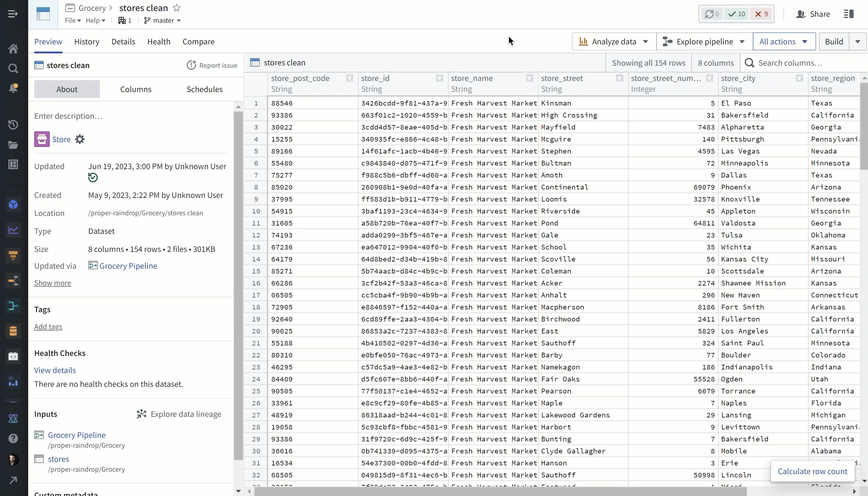Open the All actions dropdown
Screen dimensions: 868x496
click(x=784, y=42)
